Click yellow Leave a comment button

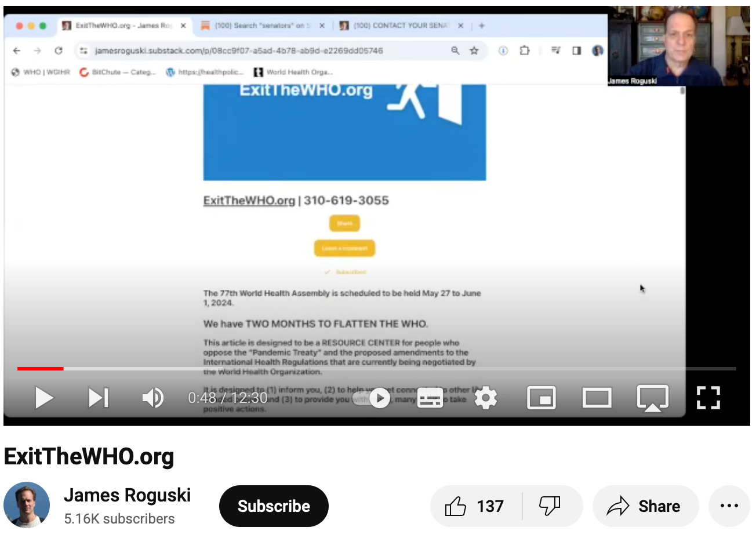point(344,248)
